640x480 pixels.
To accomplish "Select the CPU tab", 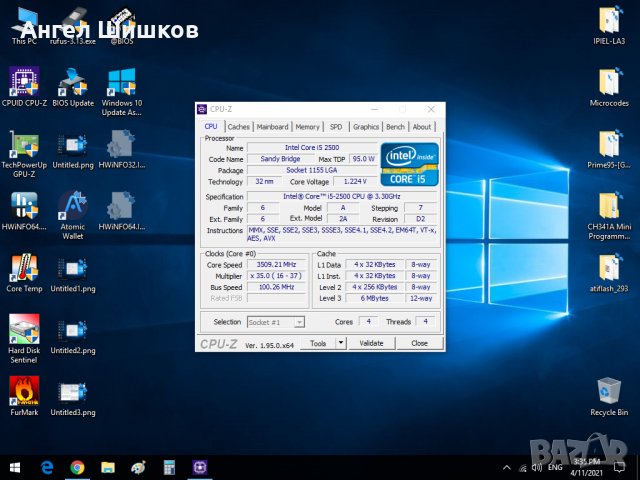I will (x=211, y=127).
